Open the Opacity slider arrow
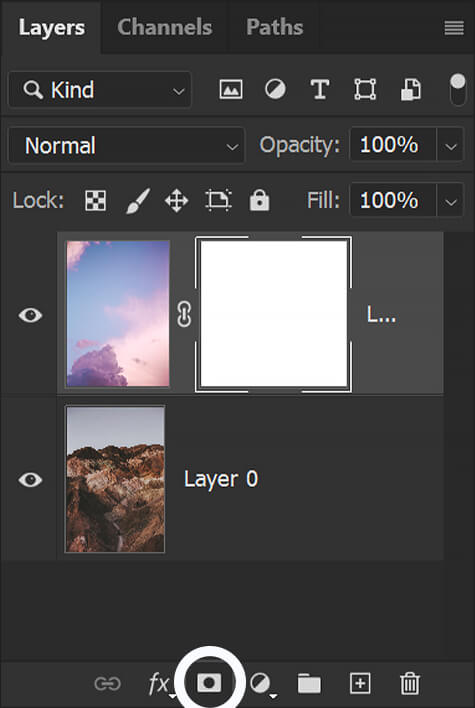 (x=451, y=145)
